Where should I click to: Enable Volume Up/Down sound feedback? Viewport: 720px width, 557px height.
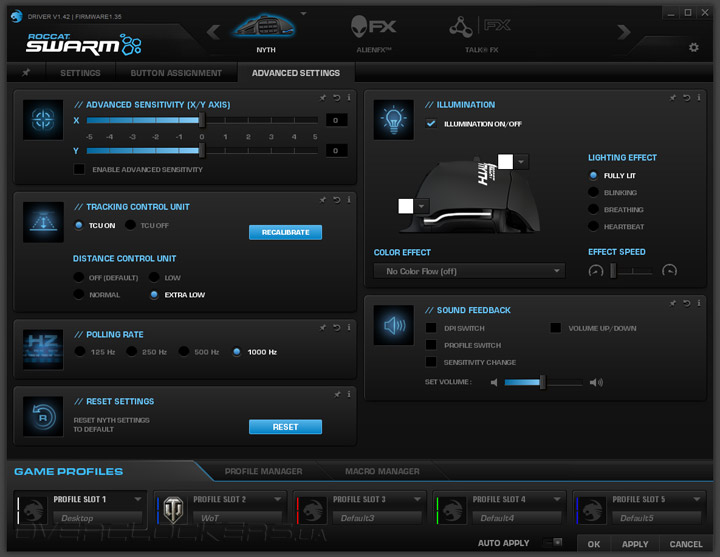[556, 328]
